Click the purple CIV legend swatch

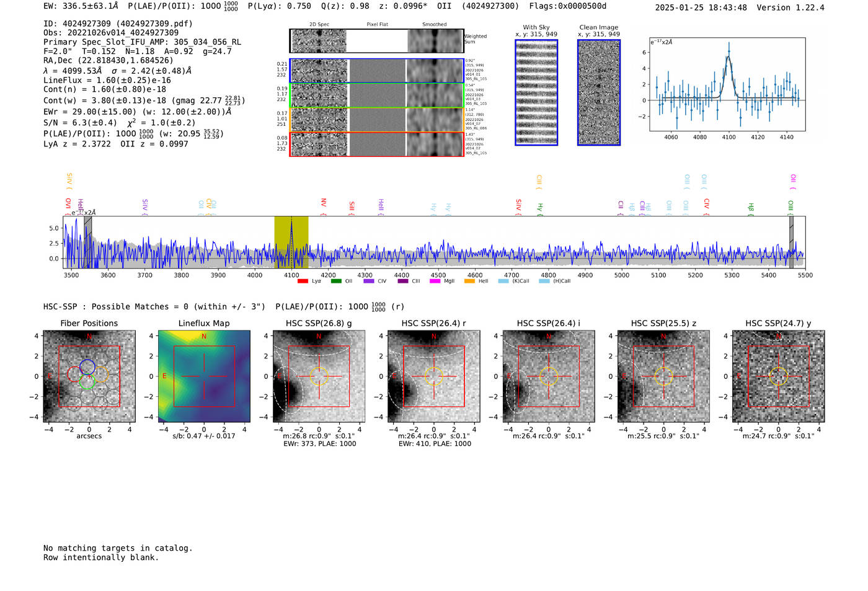coord(369,281)
